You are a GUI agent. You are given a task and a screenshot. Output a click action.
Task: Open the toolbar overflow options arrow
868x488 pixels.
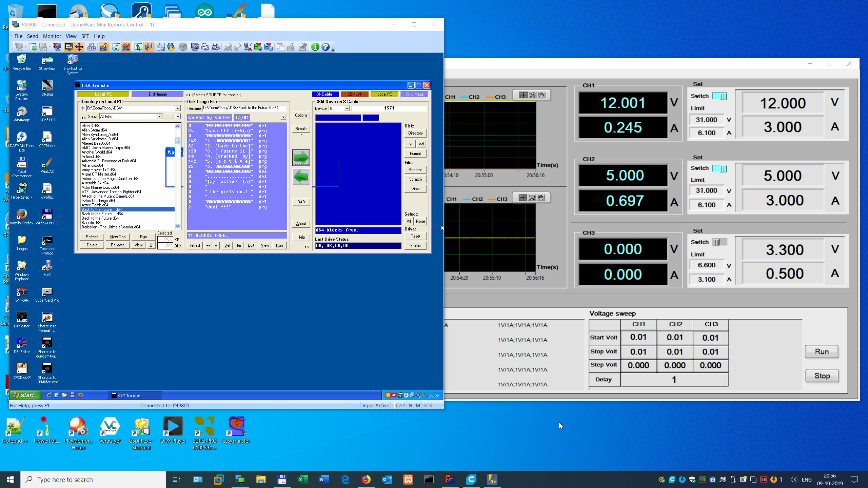pos(333,50)
